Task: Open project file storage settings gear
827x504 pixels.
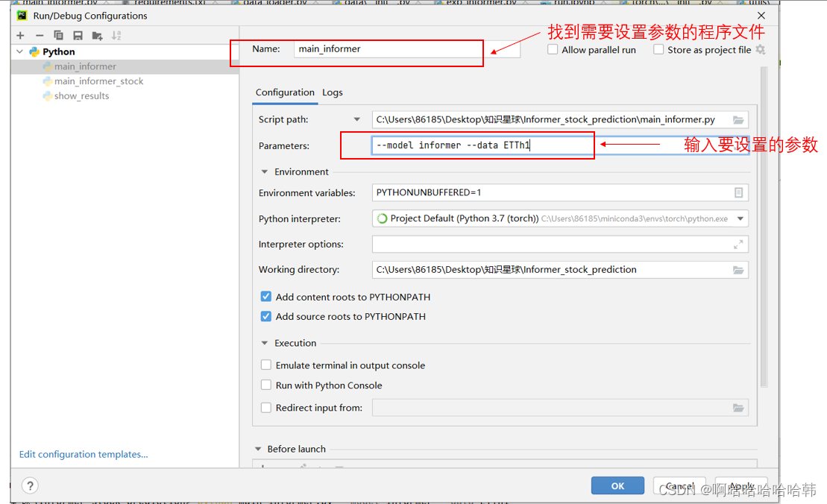Action: (x=760, y=49)
